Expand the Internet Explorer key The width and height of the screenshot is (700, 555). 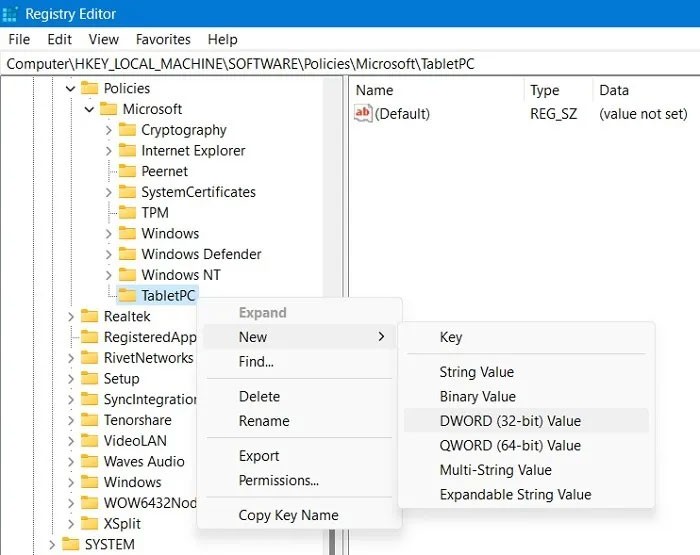109,151
